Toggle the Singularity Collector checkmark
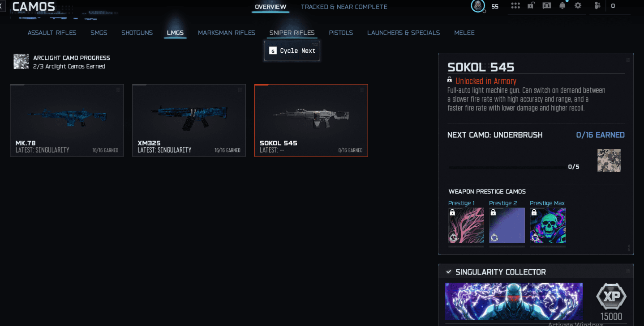 coord(449,272)
